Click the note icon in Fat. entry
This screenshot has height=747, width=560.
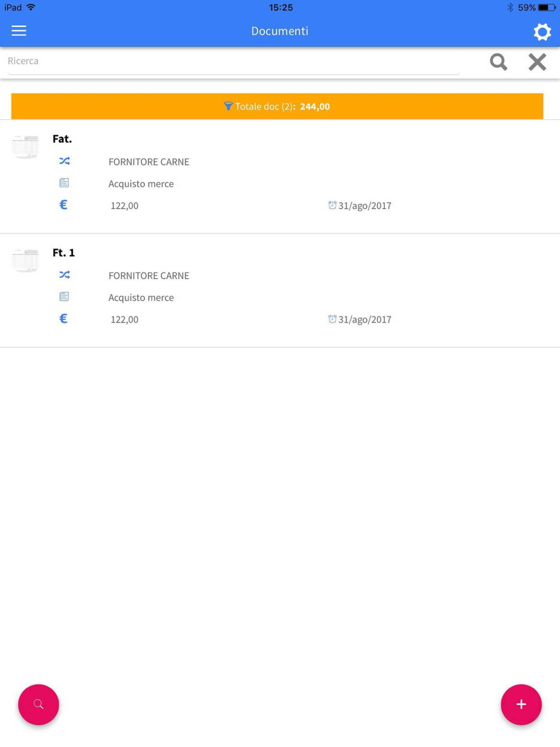point(64,183)
